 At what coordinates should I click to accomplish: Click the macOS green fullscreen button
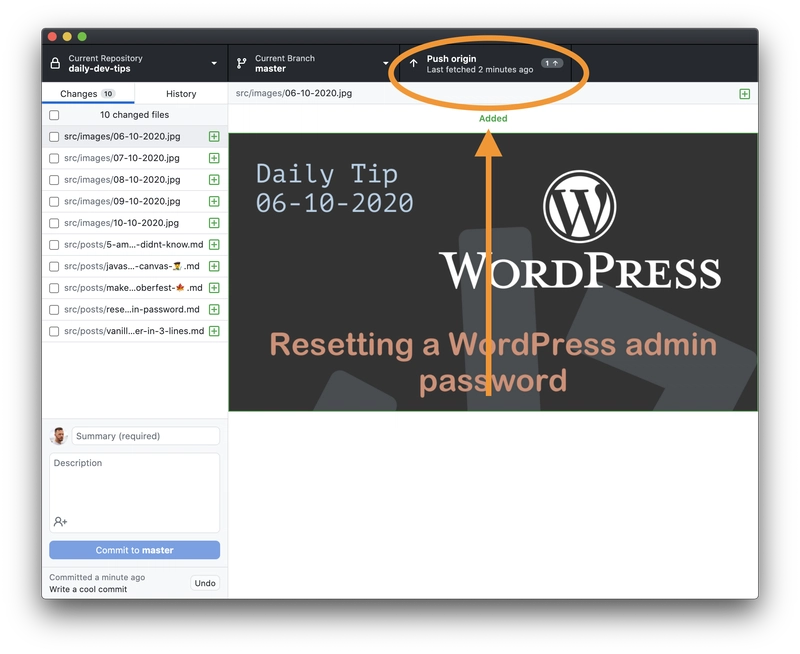(82, 37)
